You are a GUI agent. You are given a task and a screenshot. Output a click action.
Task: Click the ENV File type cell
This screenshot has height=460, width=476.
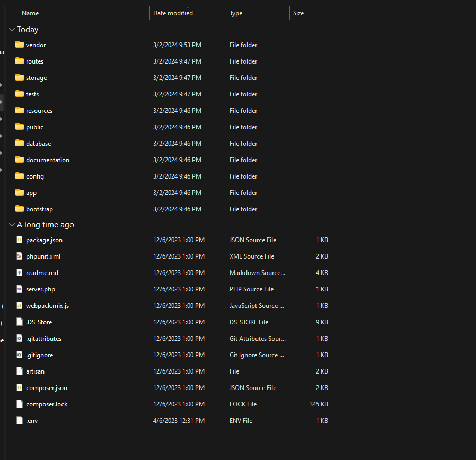coord(241,421)
